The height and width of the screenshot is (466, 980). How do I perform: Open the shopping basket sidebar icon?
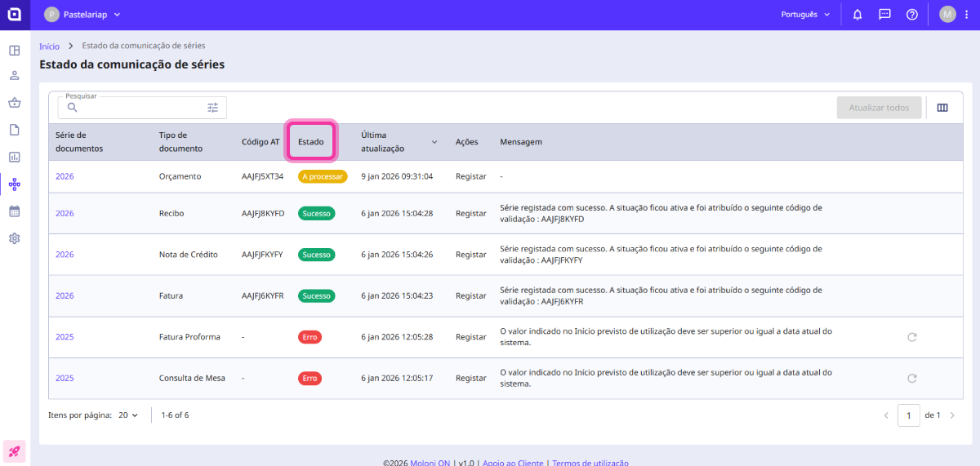[x=15, y=103]
